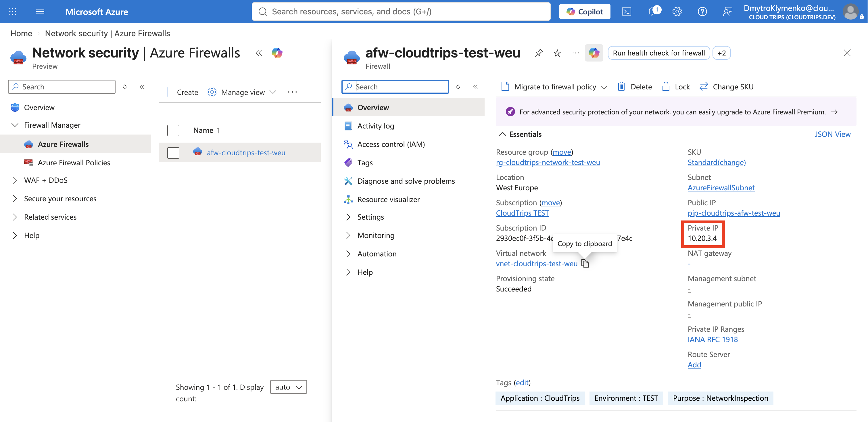The height and width of the screenshot is (422, 868).
Task: Expand Help in the firewall menu
Action: 348,272
